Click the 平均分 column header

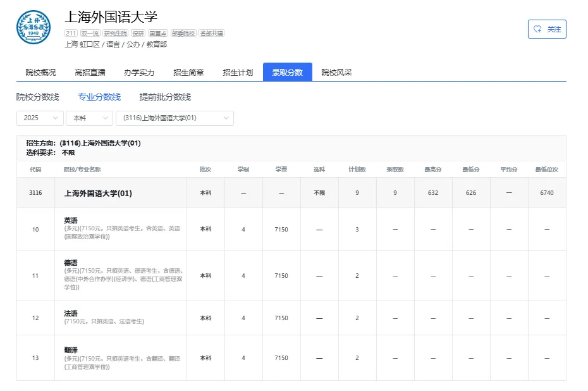click(x=509, y=170)
